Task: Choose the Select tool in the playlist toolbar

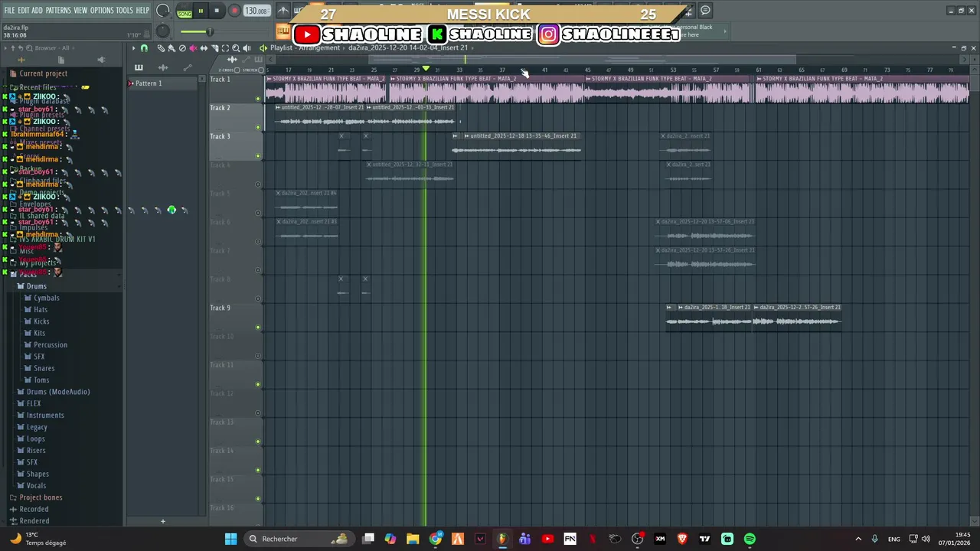Action: 225,48
